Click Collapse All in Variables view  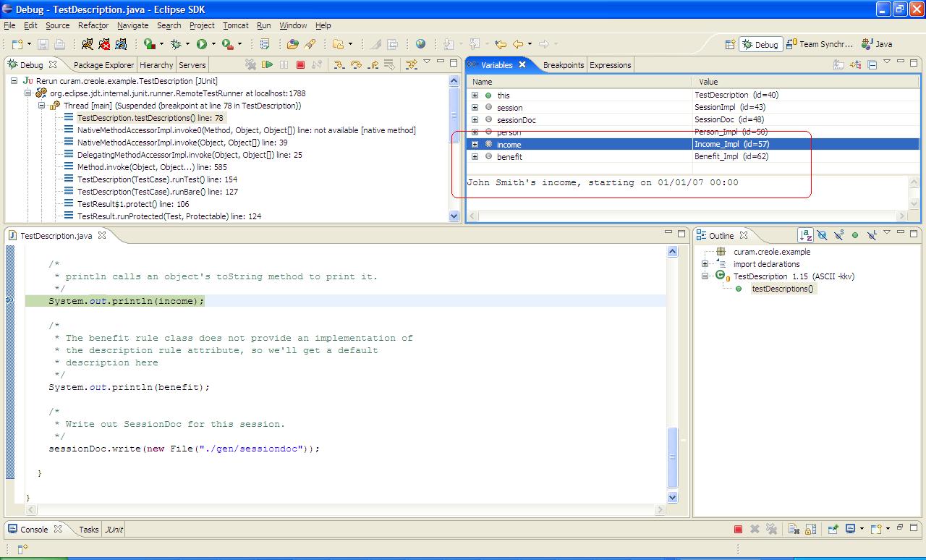click(872, 64)
